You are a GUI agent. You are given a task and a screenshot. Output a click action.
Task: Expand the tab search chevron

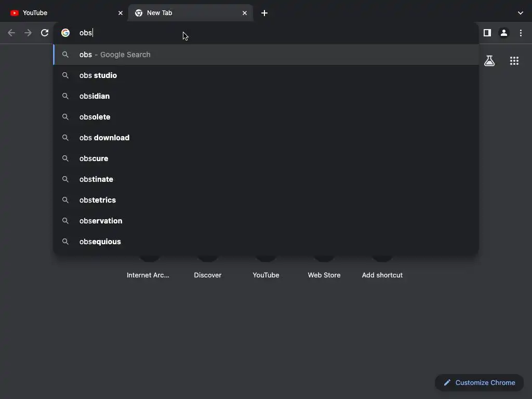tap(521, 13)
